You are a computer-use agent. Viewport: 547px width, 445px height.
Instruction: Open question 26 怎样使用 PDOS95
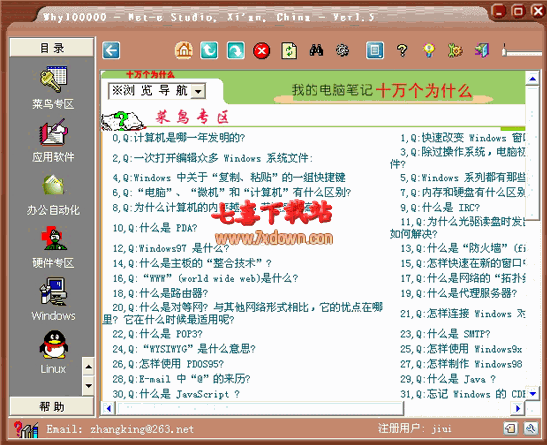coord(168,364)
